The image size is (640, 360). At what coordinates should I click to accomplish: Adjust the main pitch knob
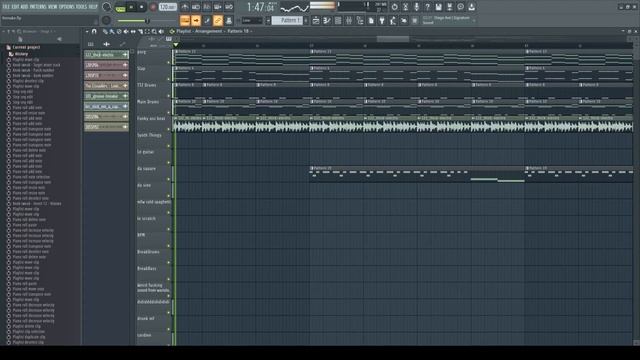pyautogui.click(x=106, y=20)
